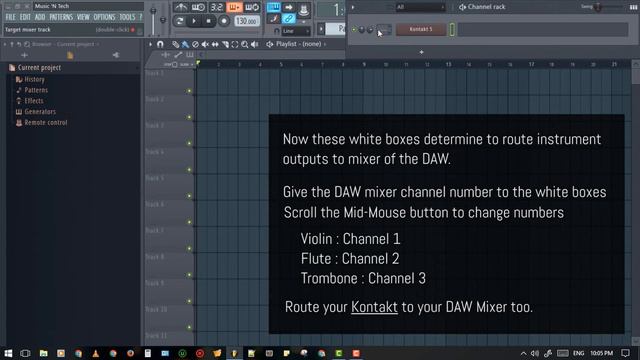Add channel with plus button

(421, 52)
